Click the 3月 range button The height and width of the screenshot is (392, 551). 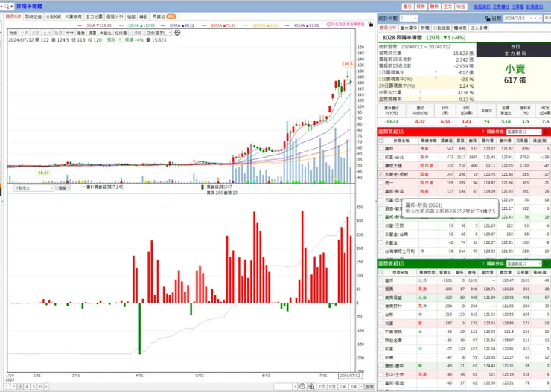click(322, 386)
